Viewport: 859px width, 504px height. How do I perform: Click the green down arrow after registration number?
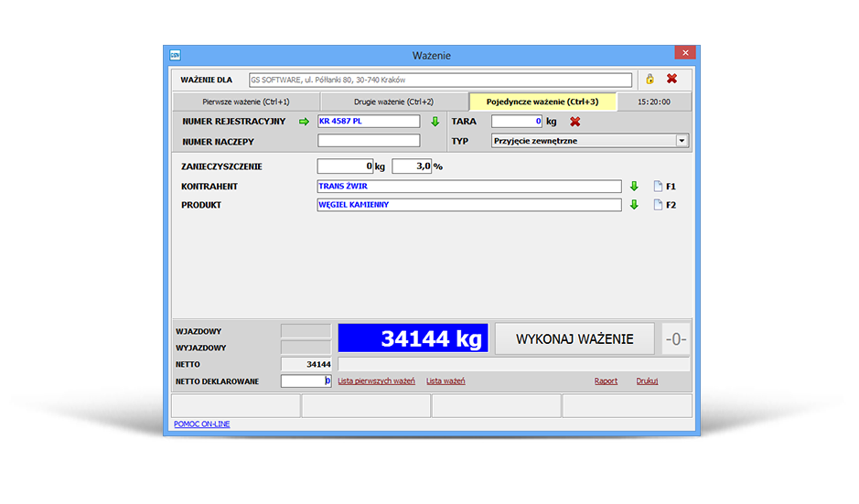435,122
